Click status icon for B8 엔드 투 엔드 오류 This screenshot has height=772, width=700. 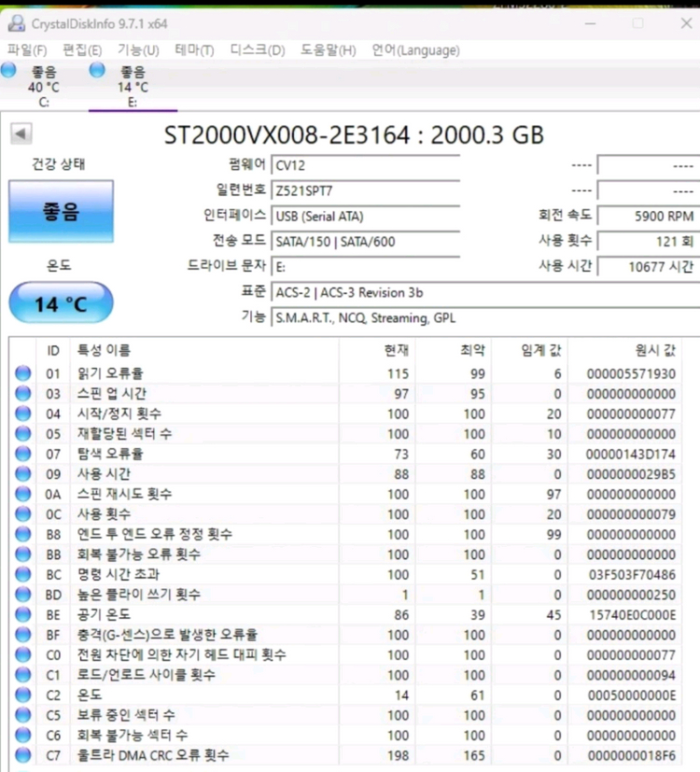[x=22, y=534]
